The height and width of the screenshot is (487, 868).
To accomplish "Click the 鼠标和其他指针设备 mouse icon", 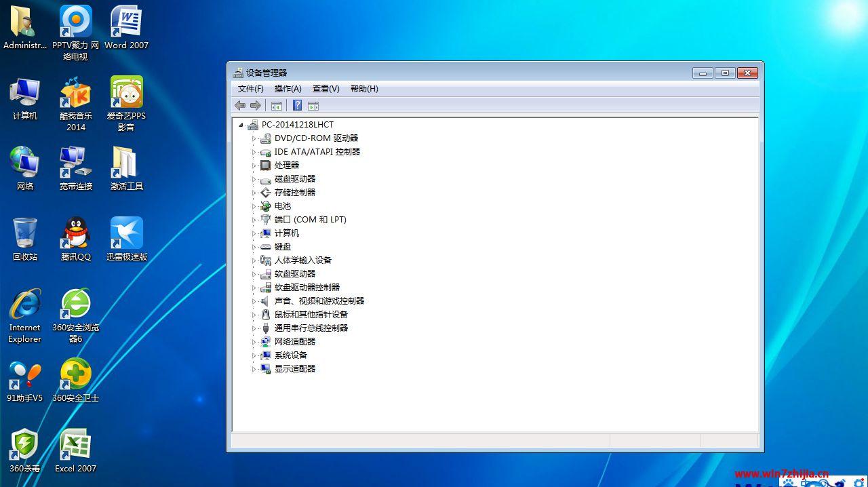I will click(266, 315).
